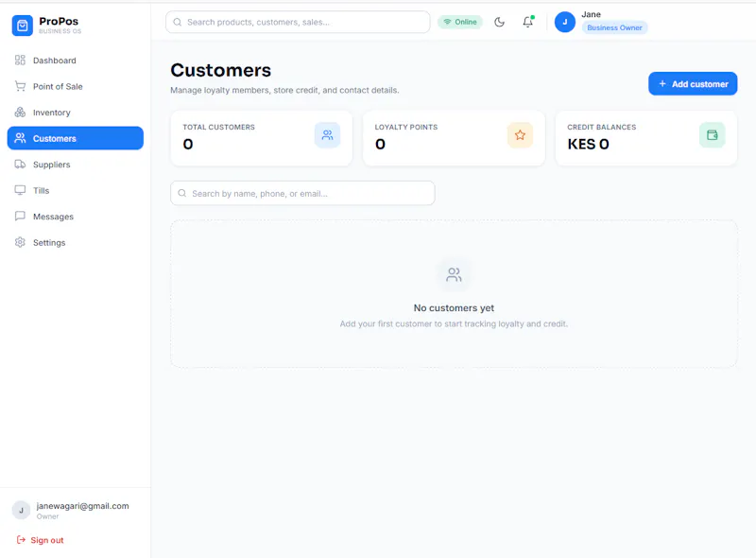Click the No customers yet heading
Image resolution: width=756 pixels, height=558 pixels.
point(454,308)
